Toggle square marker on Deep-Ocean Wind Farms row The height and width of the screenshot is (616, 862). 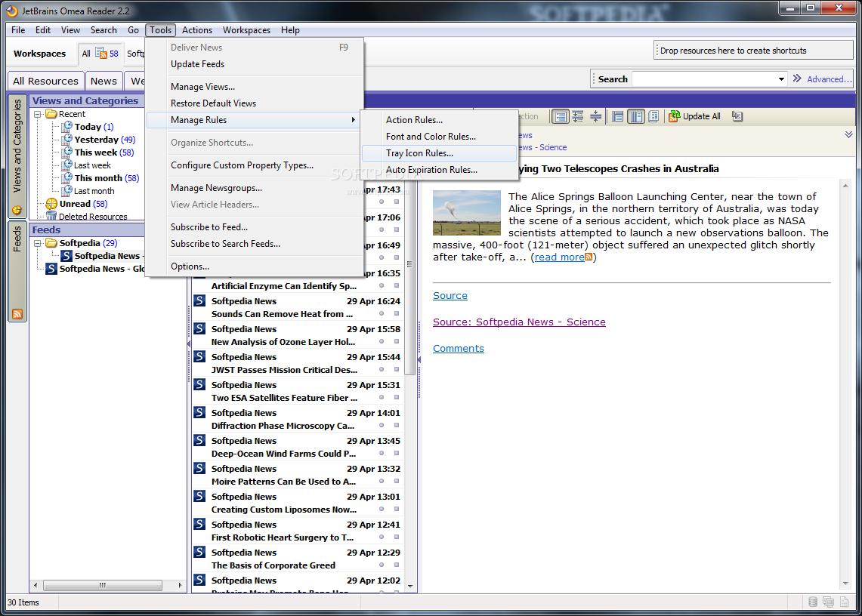point(397,454)
